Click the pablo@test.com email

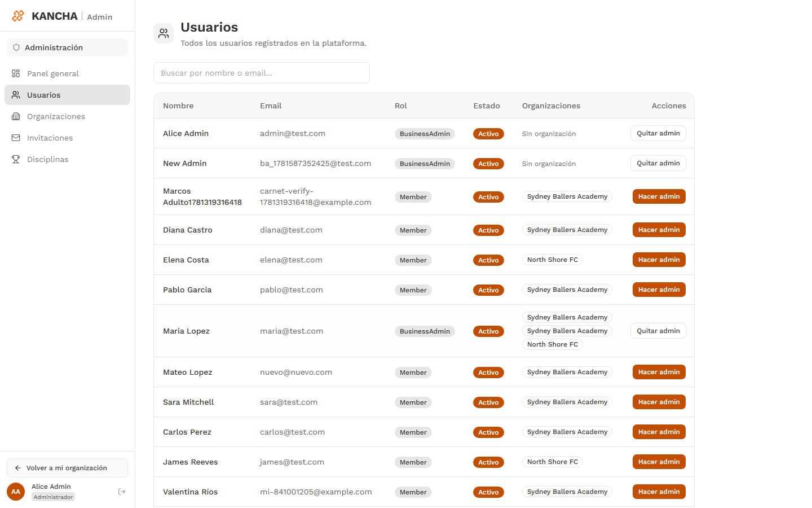(292, 290)
